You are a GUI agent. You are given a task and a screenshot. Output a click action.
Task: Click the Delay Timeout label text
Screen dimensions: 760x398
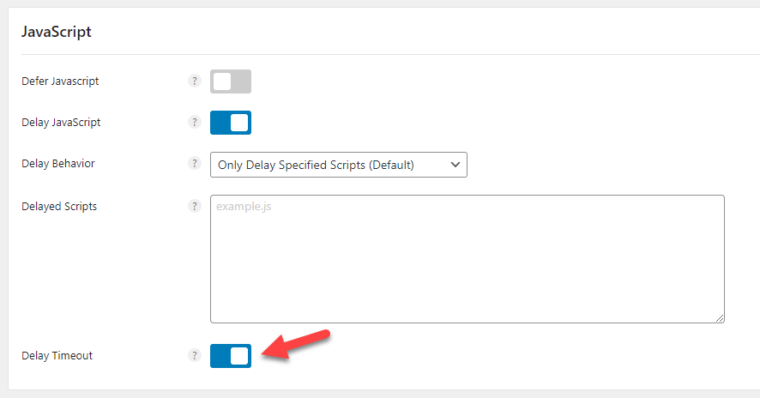(57, 355)
